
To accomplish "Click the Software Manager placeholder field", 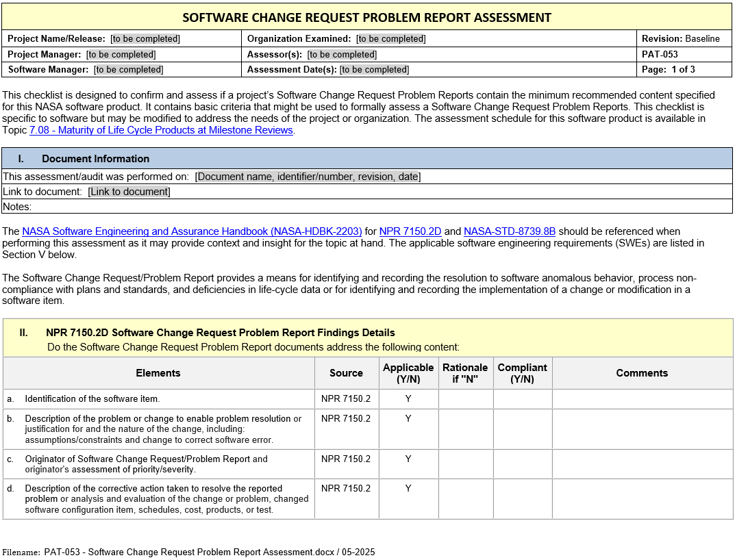I will (129, 69).
